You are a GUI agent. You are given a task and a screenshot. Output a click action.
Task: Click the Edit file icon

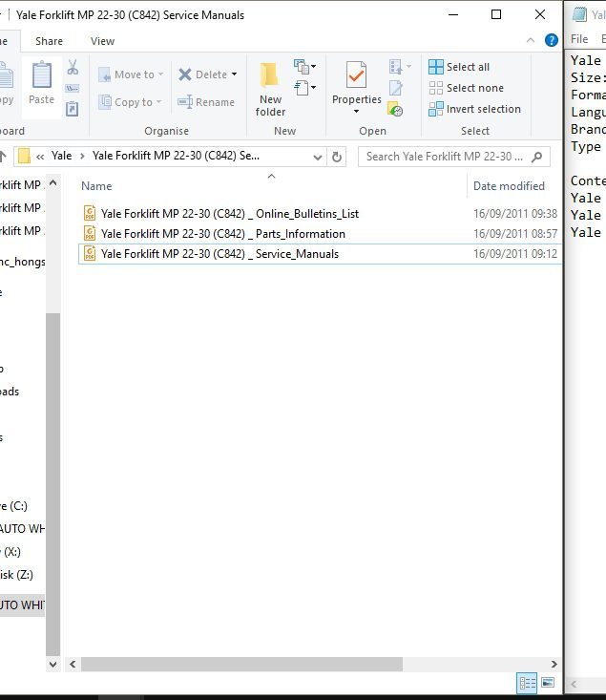(396, 88)
